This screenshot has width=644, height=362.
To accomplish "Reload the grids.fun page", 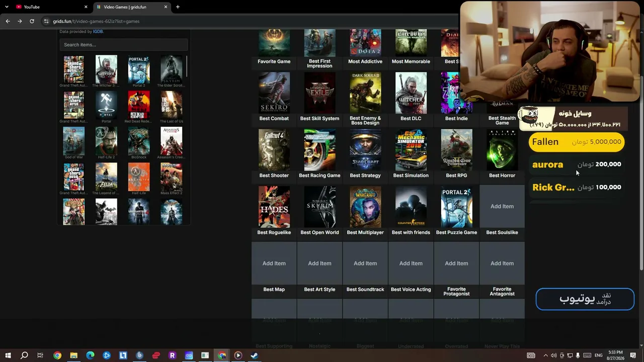I will tap(32, 21).
